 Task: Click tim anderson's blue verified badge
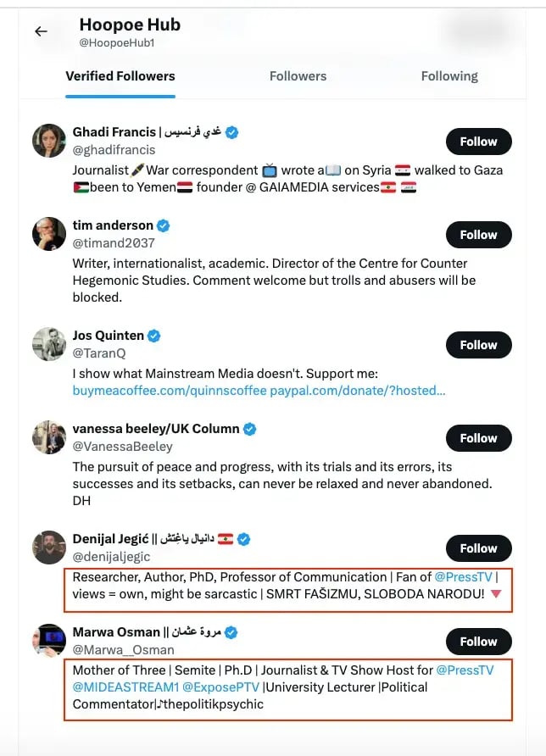pyautogui.click(x=164, y=225)
